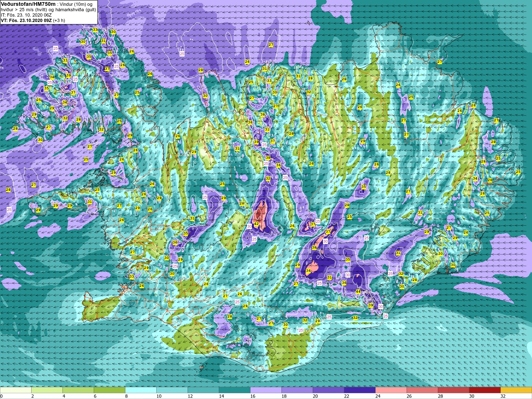Click the color scale label 24
The image size is (532, 399).
click(378, 396)
